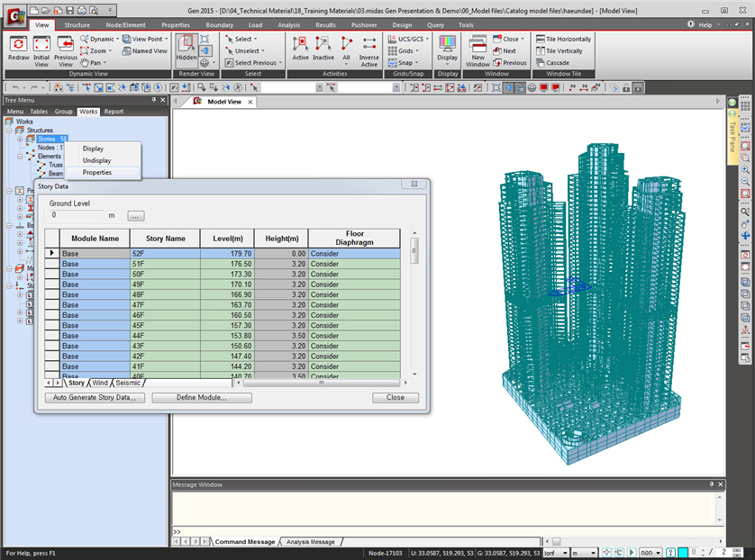
Task: Click the Auto Generate Story Data button
Action: [94, 397]
